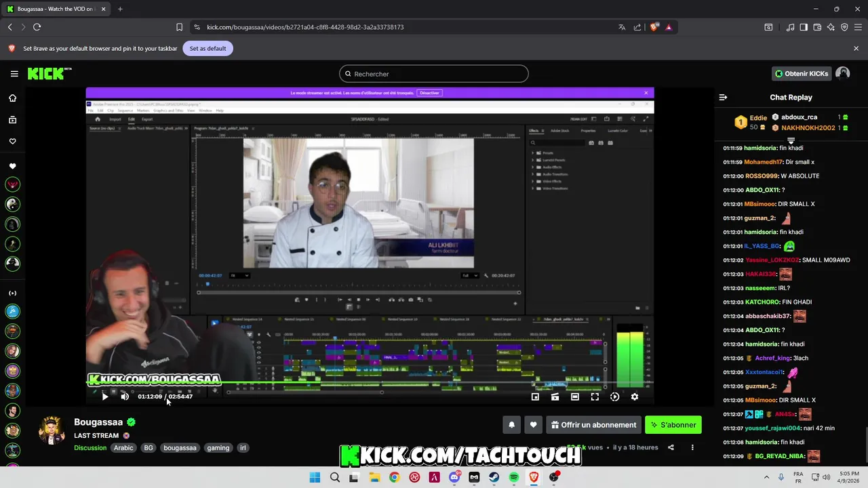Open Kick sidebar hamburger menu
868x488 pixels.
14,74
